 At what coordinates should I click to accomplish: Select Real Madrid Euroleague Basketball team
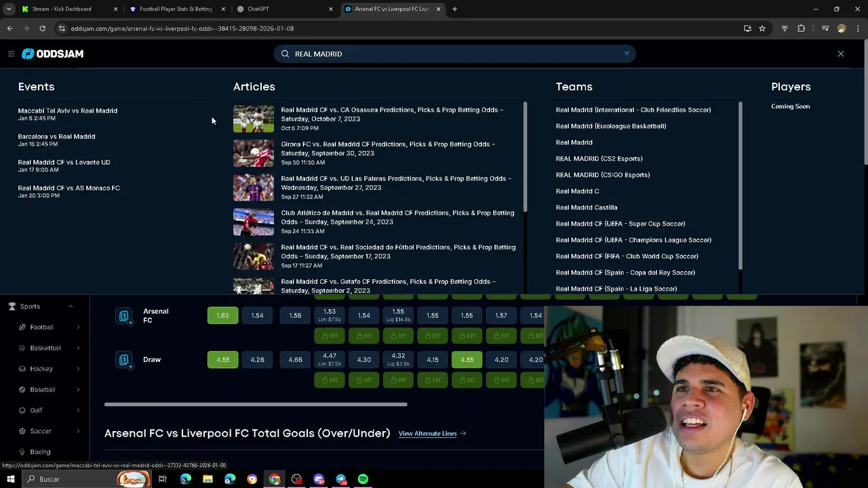(610, 126)
